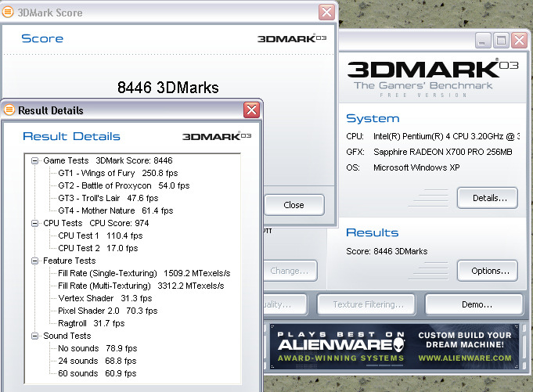Viewport: 533px width, 392px height.
Task: Click the Microsoft Windows XP text
Action: pos(416,167)
